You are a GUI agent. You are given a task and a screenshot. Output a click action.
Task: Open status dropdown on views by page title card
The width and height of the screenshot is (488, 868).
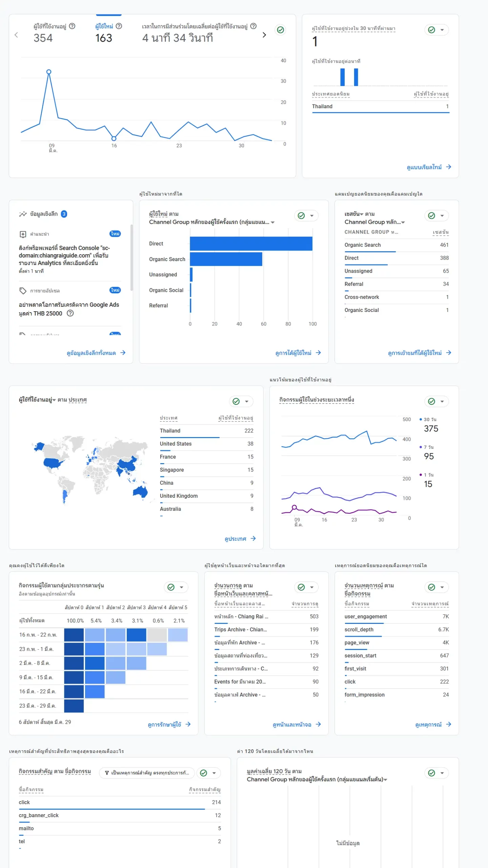tap(312, 587)
